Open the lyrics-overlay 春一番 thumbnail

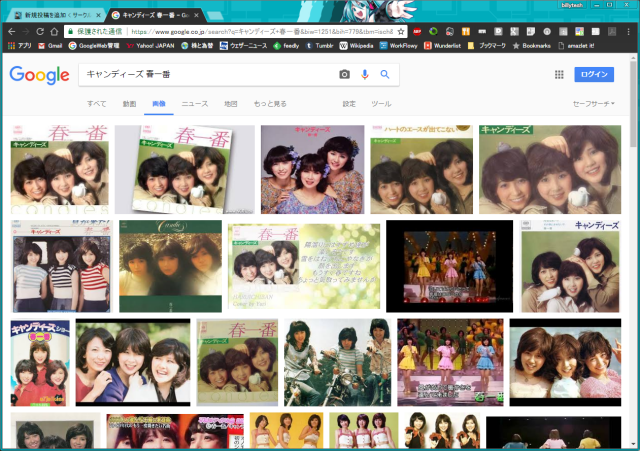304,266
